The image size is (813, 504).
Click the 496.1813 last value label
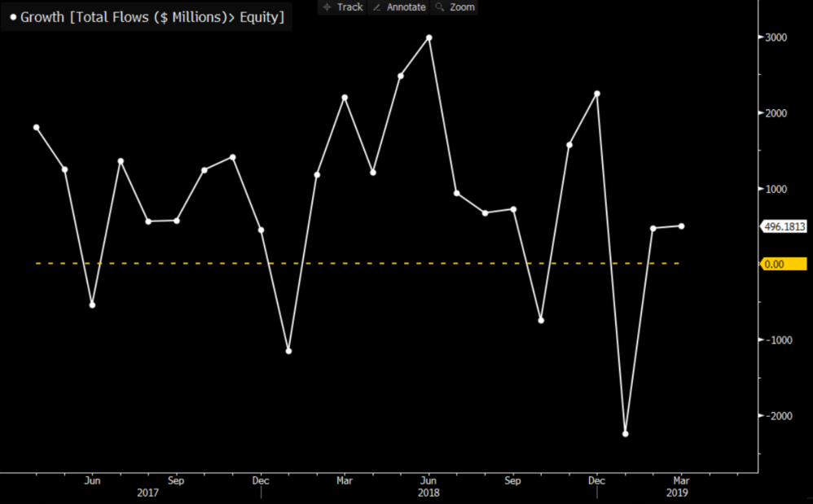point(784,226)
